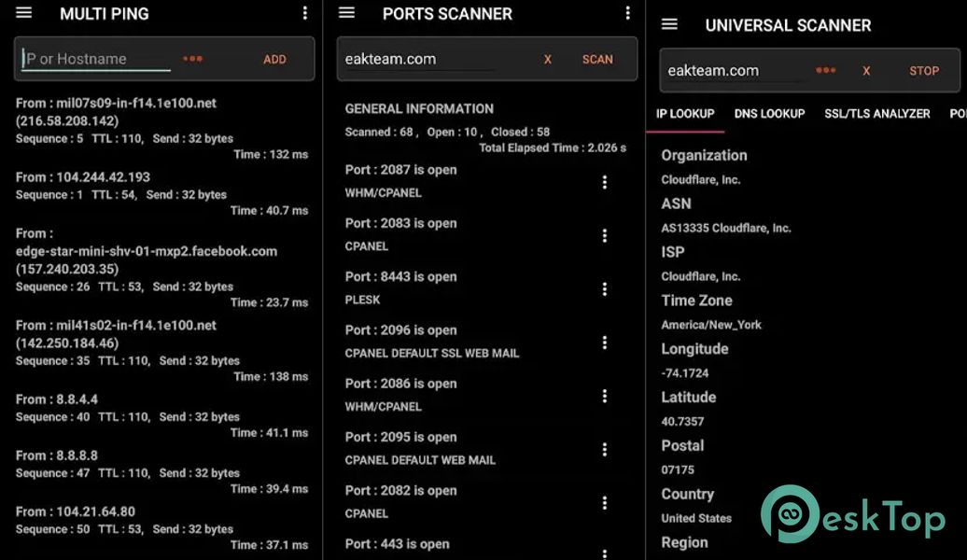This screenshot has width=967, height=560.
Task: Open the hamburger menu in Multi Ping
Action: click(x=23, y=13)
